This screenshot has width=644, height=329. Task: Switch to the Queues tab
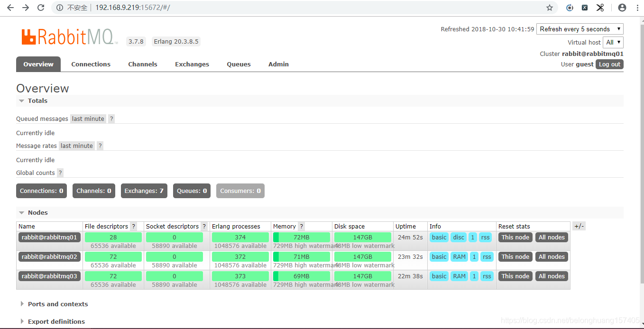point(239,64)
